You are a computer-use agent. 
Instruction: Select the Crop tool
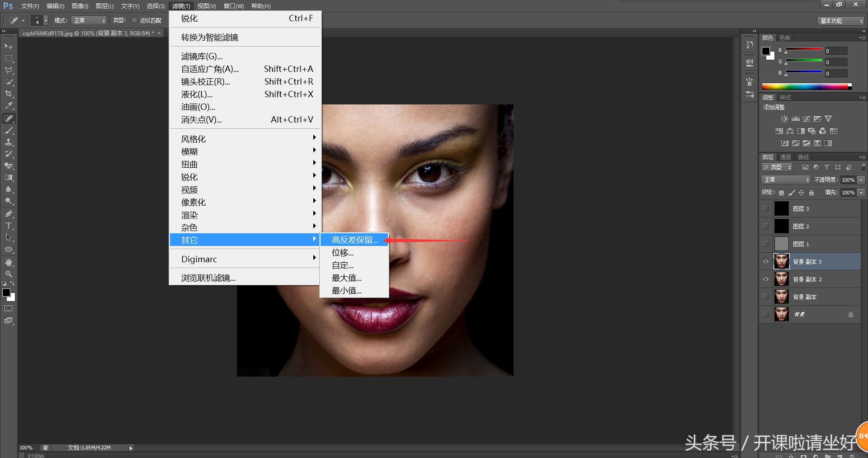click(x=9, y=94)
